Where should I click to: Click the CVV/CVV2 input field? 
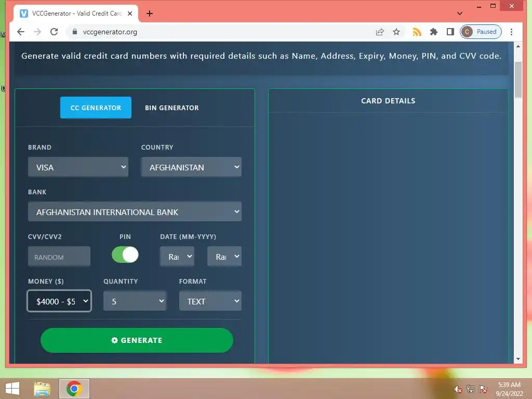pyautogui.click(x=59, y=257)
